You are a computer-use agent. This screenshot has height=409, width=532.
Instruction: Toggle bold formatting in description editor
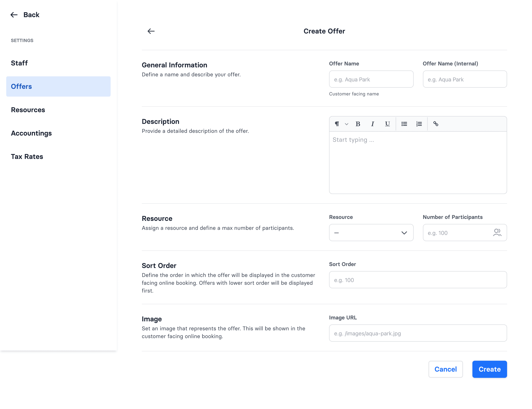(358, 124)
